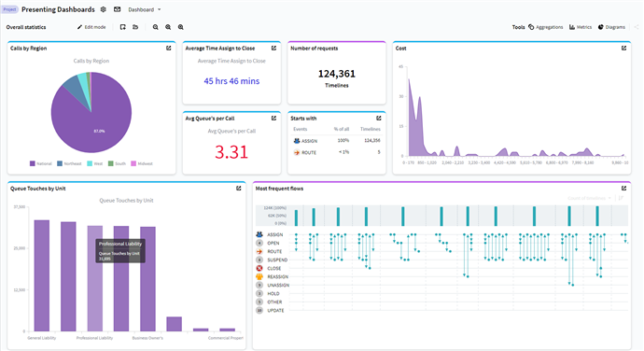Viewport: 644px width, 351px height.
Task: Click the middle zoom magnifier icon
Action: 168,27
